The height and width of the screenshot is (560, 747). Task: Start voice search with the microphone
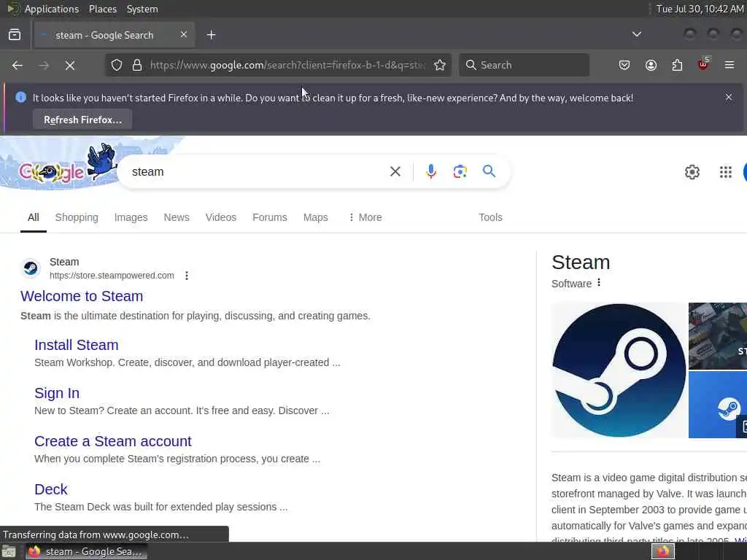[x=431, y=171]
